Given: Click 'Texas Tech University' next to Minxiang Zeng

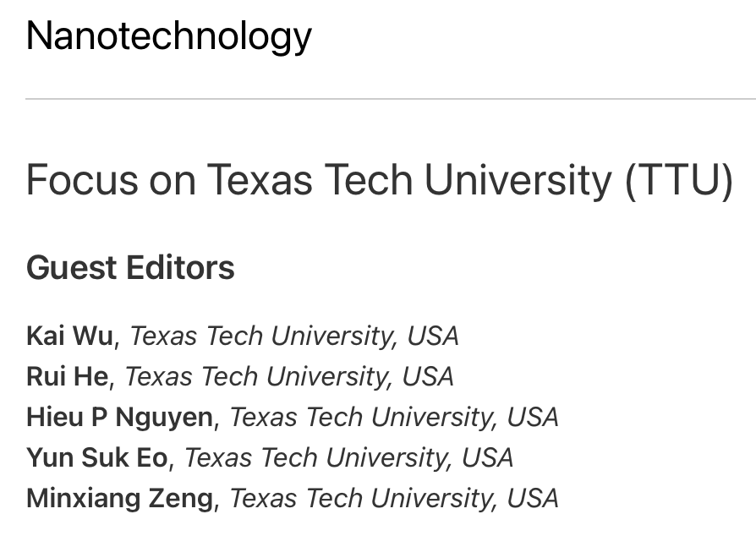Looking at the screenshot, I should click(361, 498).
